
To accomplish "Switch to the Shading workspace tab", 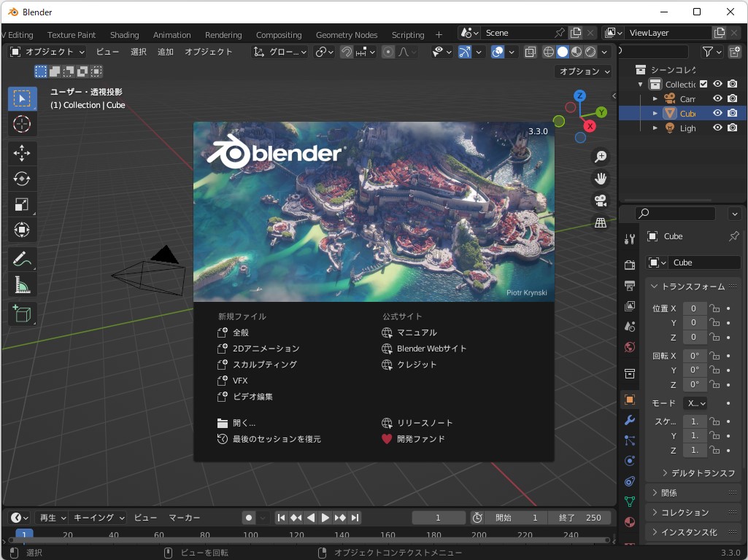I will click(x=124, y=34).
